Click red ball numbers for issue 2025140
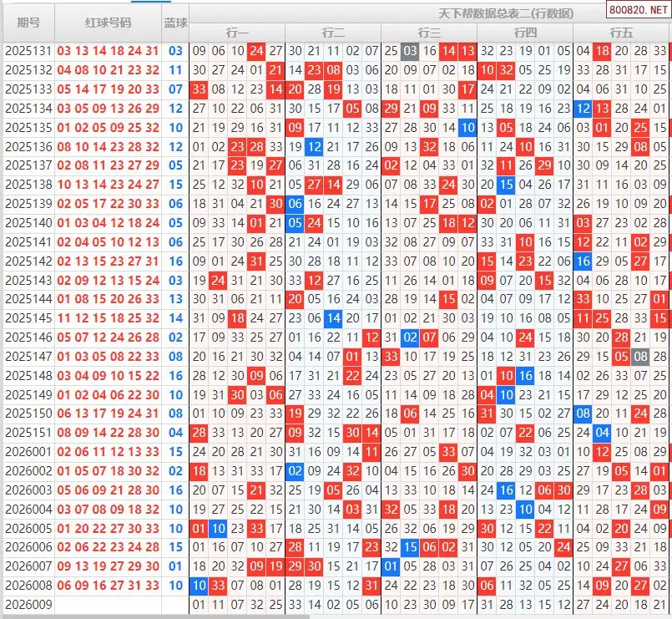This screenshot has width=672, height=619. [x=108, y=223]
